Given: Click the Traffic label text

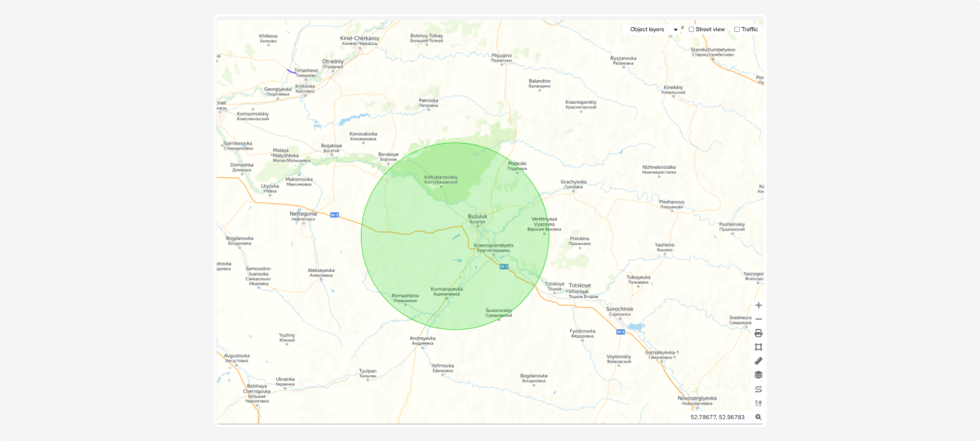Looking at the screenshot, I should [749, 29].
